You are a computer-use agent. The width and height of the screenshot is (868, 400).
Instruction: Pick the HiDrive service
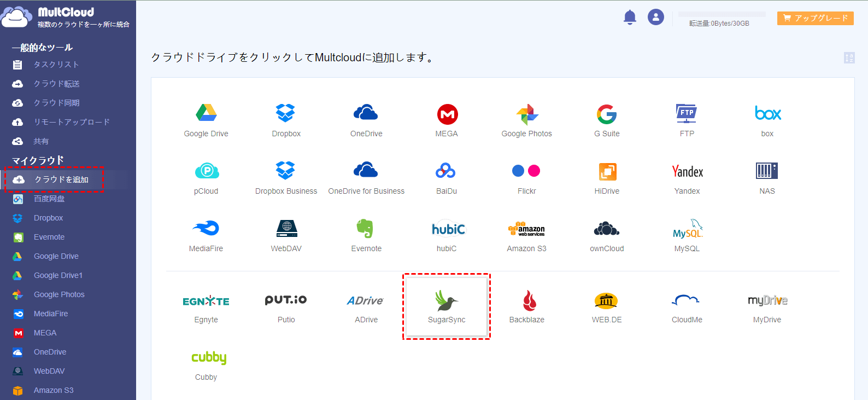point(607,177)
